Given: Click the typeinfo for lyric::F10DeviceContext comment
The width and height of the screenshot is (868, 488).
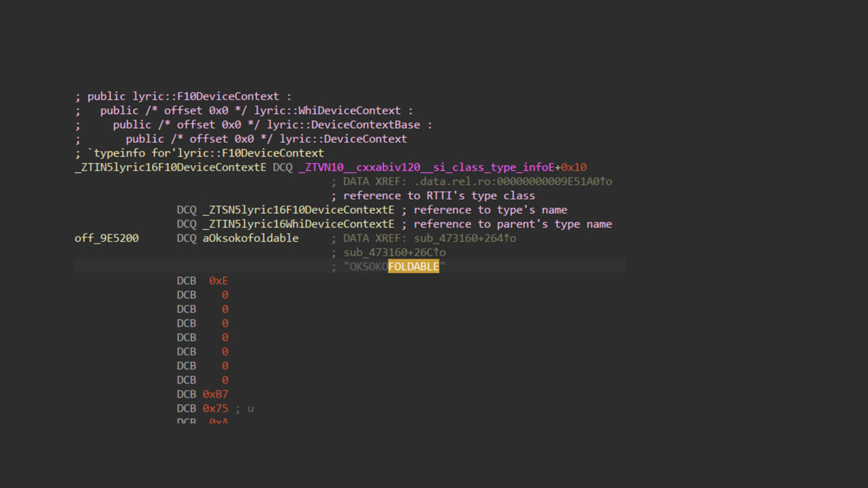Looking at the screenshot, I should 199,152.
